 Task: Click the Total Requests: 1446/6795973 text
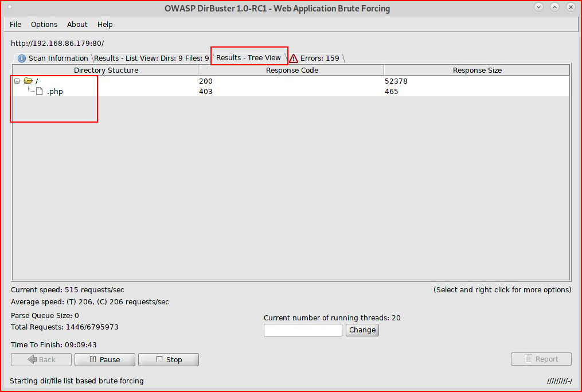click(65, 327)
